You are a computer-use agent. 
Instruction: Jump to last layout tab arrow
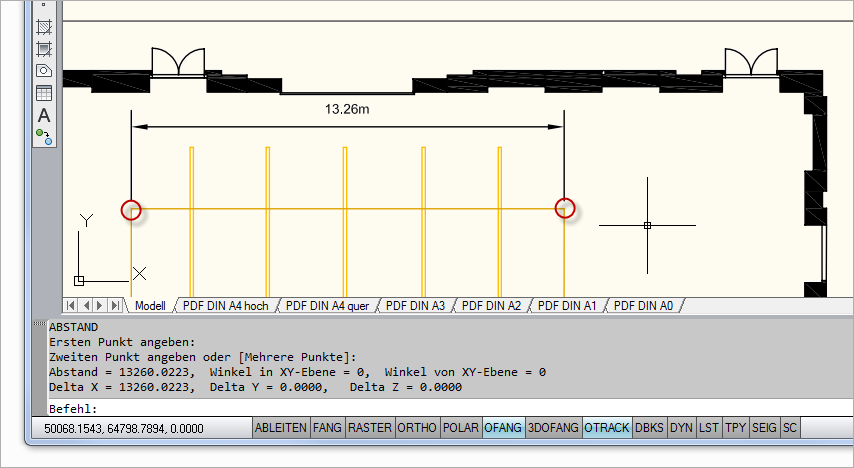pos(116,305)
